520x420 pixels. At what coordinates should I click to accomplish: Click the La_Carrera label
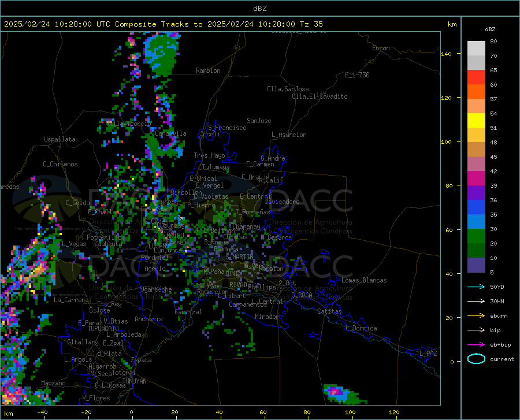(x=71, y=300)
